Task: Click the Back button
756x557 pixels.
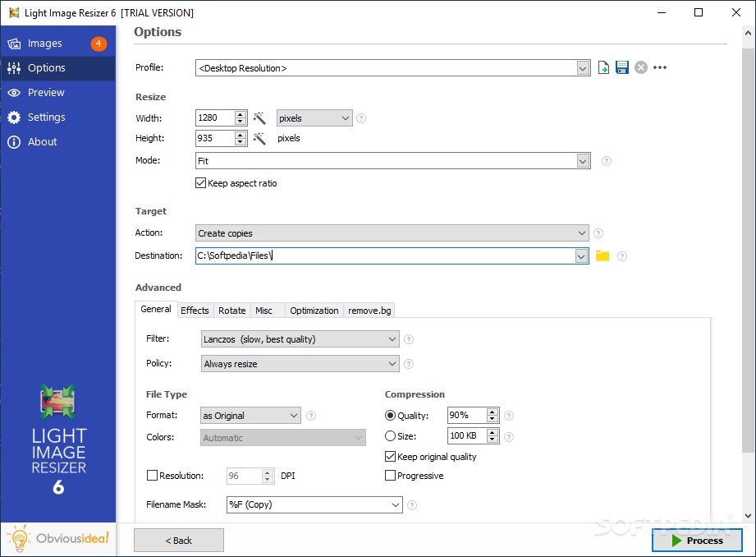Action: click(178, 540)
